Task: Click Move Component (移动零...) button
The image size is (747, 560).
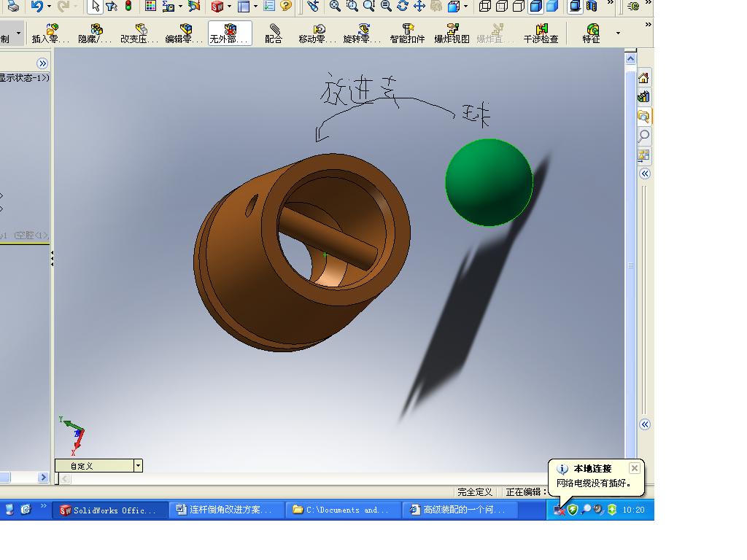Action: pos(318,34)
